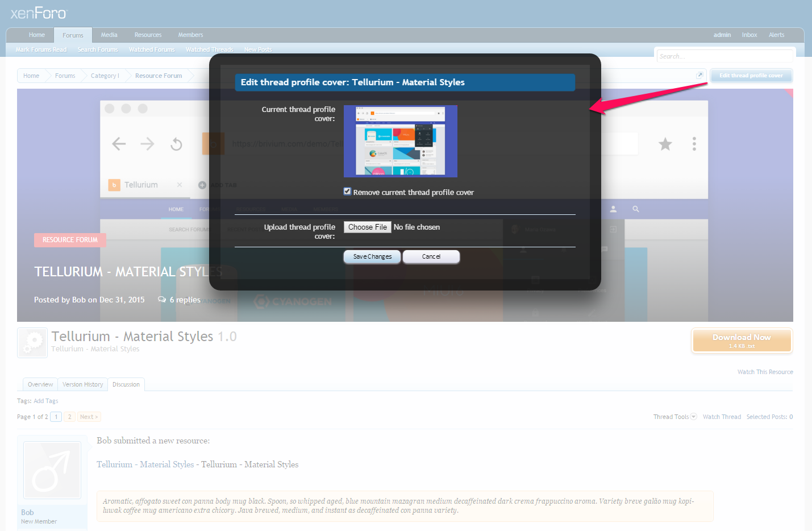The height and width of the screenshot is (531, 812).
Task: Go to page 1
Action: click(x=56, y=417)
